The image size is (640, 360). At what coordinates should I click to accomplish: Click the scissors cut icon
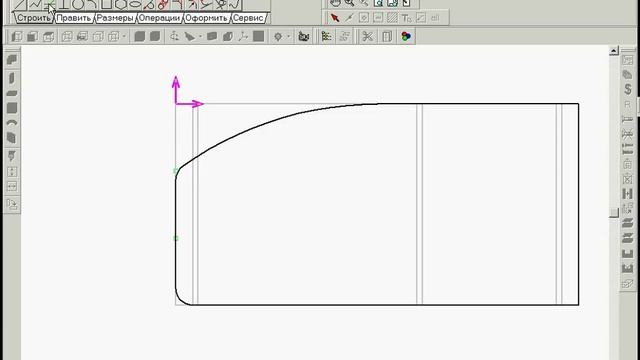(367, 36)
